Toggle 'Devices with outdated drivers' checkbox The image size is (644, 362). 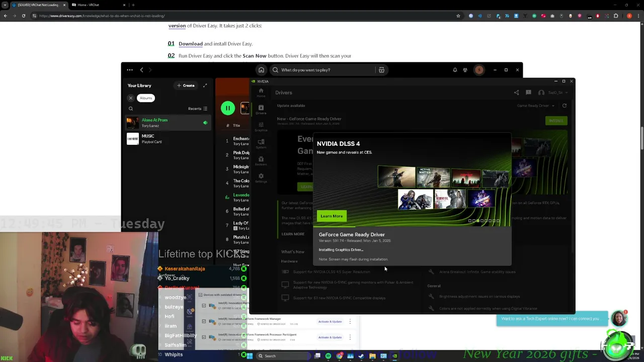[x=200, y=295]
